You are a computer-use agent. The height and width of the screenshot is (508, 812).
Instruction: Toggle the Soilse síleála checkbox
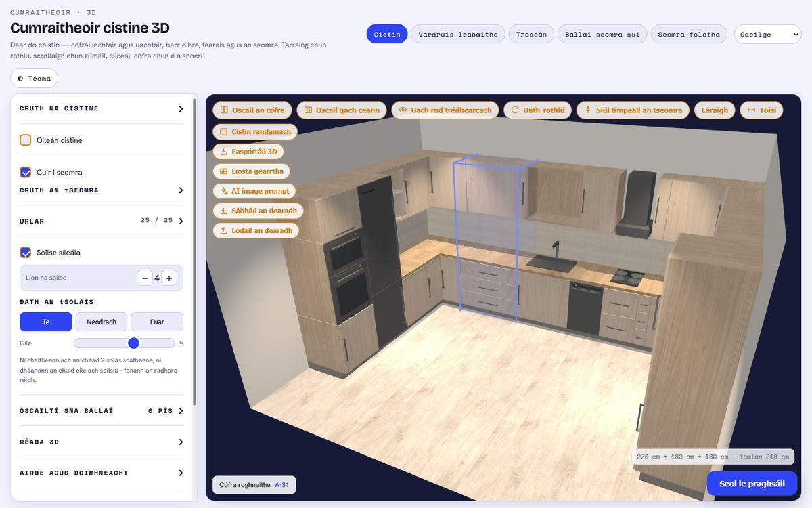pos(26,253)
